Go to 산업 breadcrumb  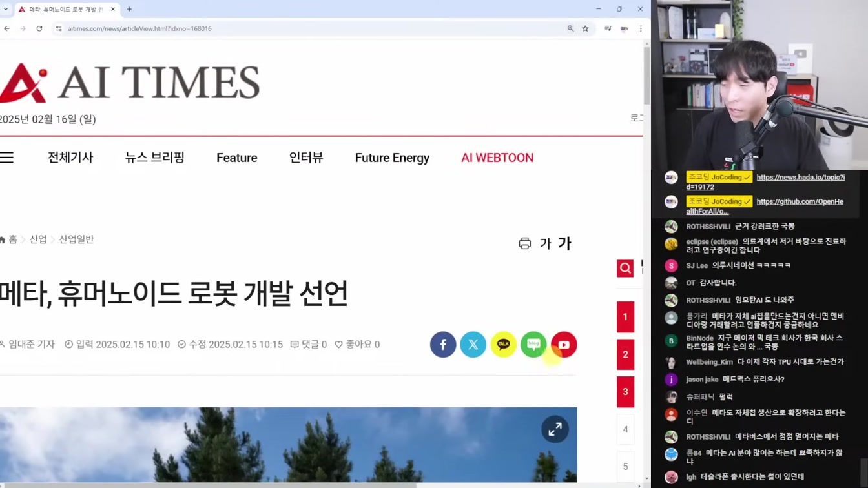click(38, 239)
